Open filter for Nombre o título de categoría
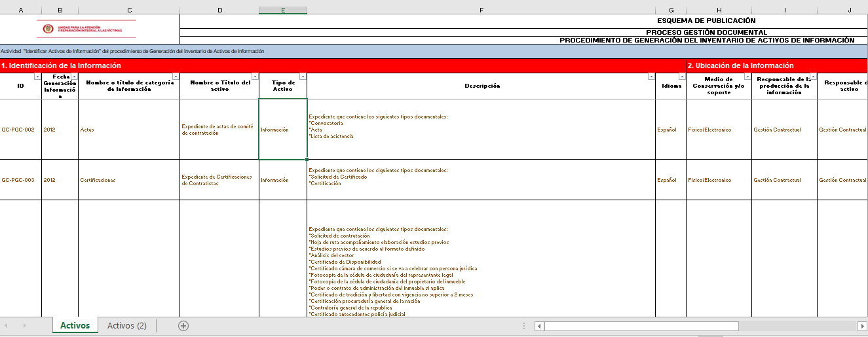 point(175,77)
